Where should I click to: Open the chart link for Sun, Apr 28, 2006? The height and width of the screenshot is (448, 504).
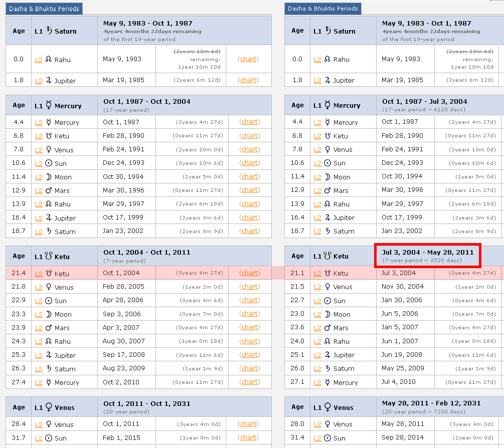250,300
